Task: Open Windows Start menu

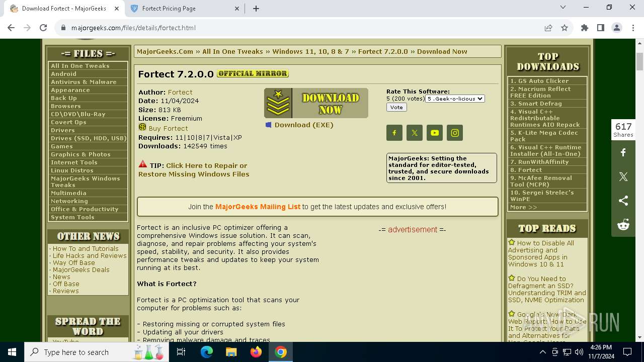Action: pyautogui.click(x=12, y=352)
